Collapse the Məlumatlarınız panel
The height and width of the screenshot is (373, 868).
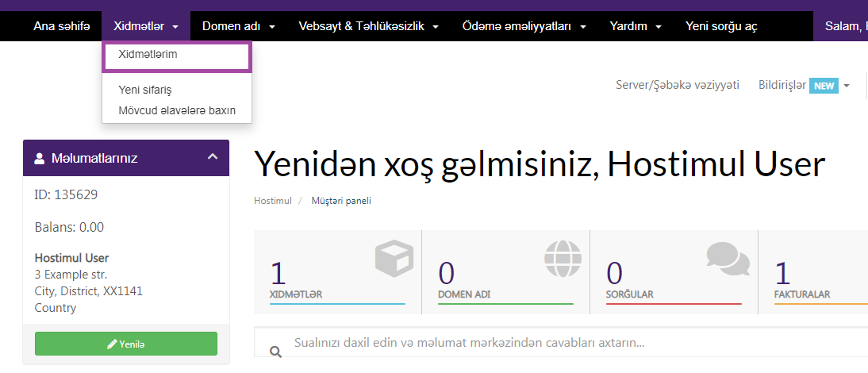coord(212,157)
